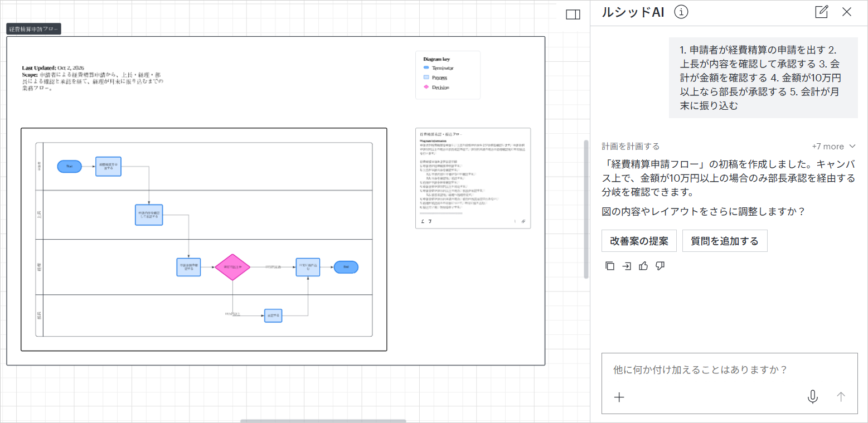Open the ルシッドAI info icon
Image resolution: width=868 pixels, height=423 pixels.
pyautogui.click(x=681, y=12)
